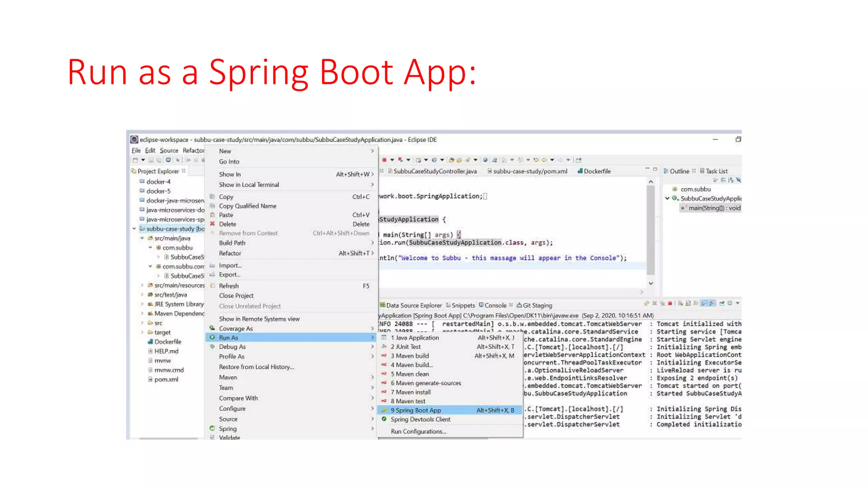Click the Last Edit Location icon in toolbar
868x488 pixels.
(537, 160)
